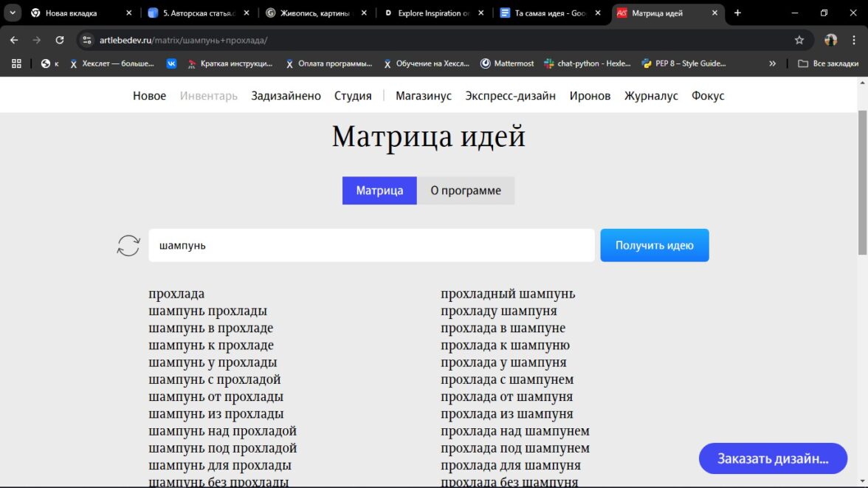Open the Все закладки bookmarks folder
868x488 pixels.
coord(828,63)
